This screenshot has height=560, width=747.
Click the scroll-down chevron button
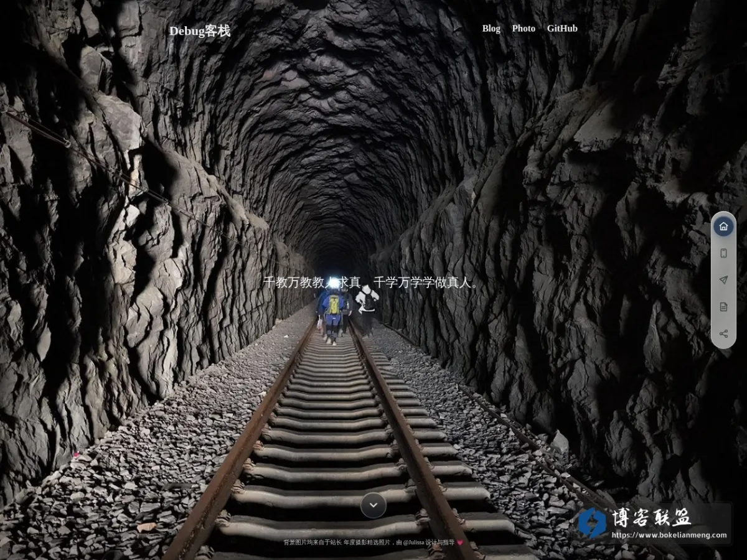pyautogui.click(x=374, y=505)
